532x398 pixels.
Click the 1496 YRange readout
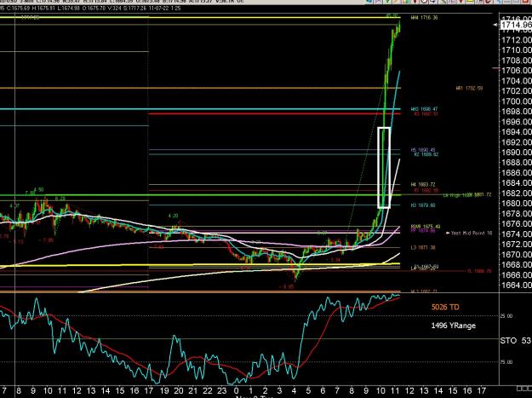pyautogui.click(x=454, y=326)
